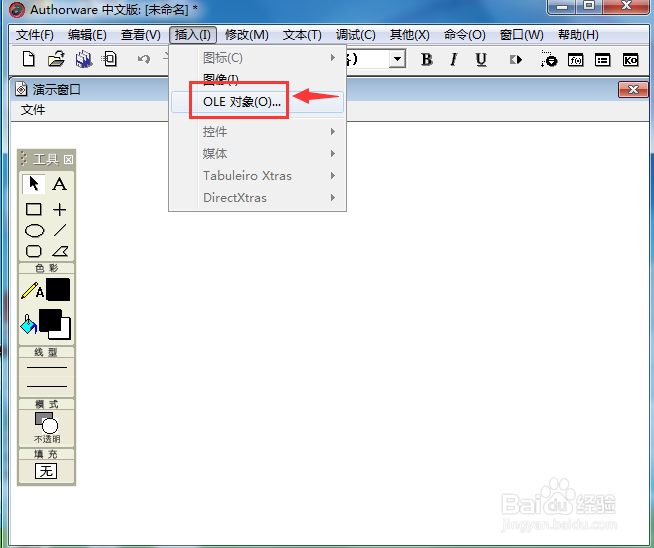Click the Import icon in toolbar
654x548 pixels.
110,59
